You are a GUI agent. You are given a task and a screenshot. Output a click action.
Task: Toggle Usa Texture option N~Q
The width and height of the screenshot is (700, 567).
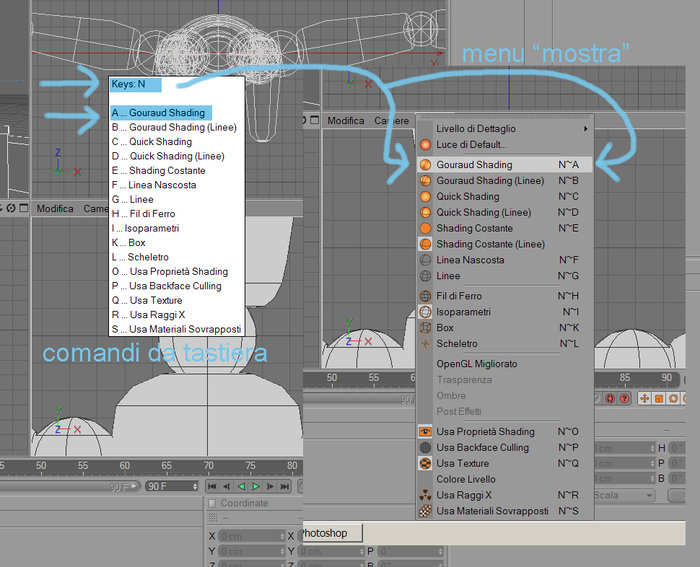(x=505, y=463)
